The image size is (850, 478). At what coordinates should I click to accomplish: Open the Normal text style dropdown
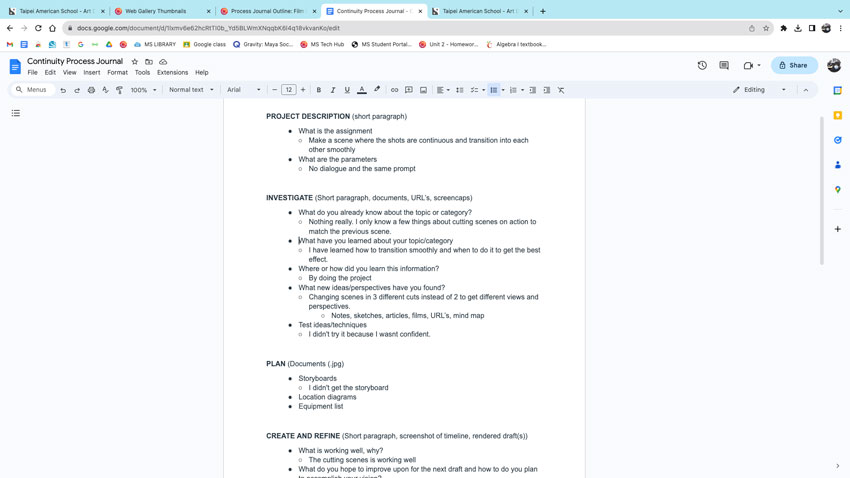pyautogui.click(x=191, y=90)
